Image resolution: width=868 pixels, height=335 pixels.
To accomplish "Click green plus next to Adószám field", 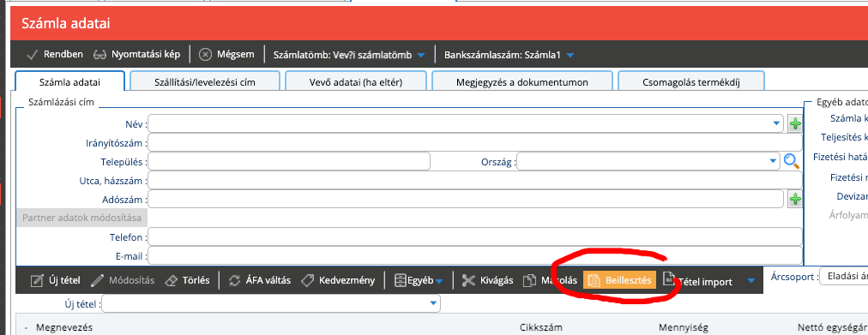I will pos(795,199).
